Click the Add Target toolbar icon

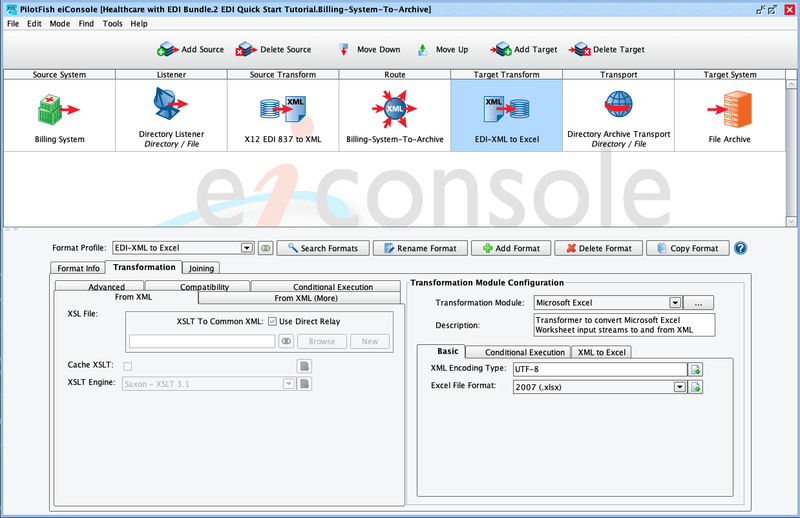[x=501, y=50]
